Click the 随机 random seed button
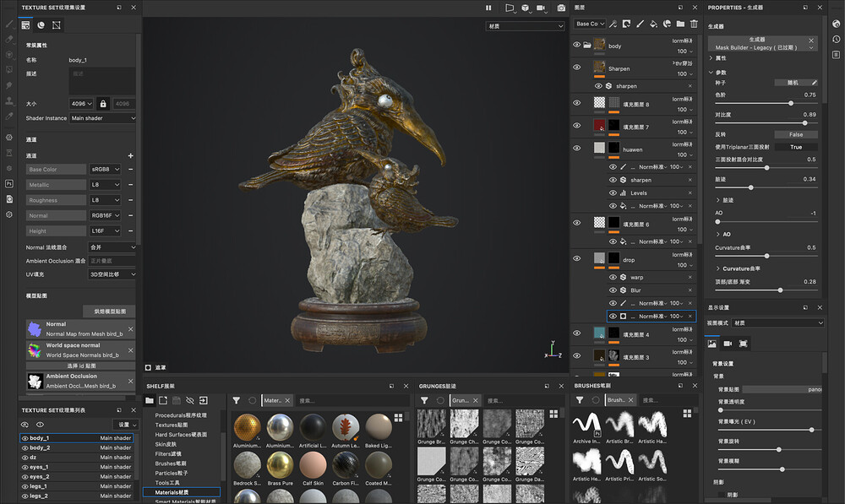Image resolution: width=845 pixels, height=504 pixels. [793, 83]
